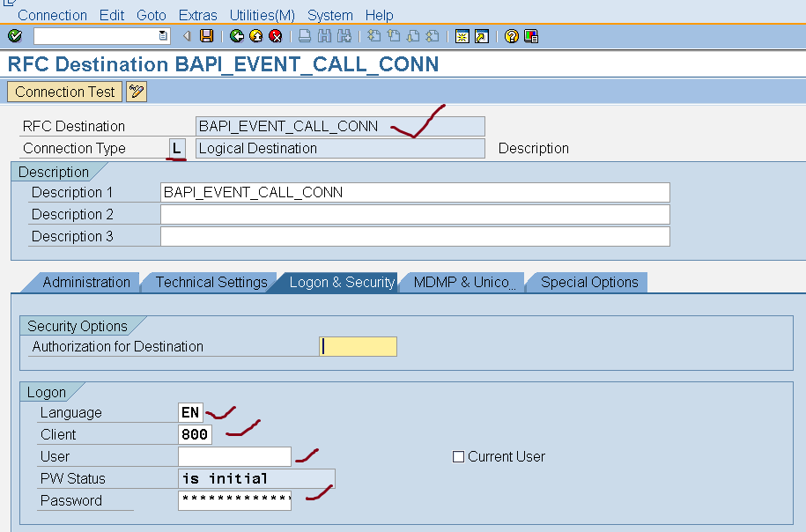The width and height of the screenshot is (806, 532).
Task: Click the empty User input field
Action: (x=234, y=456)
